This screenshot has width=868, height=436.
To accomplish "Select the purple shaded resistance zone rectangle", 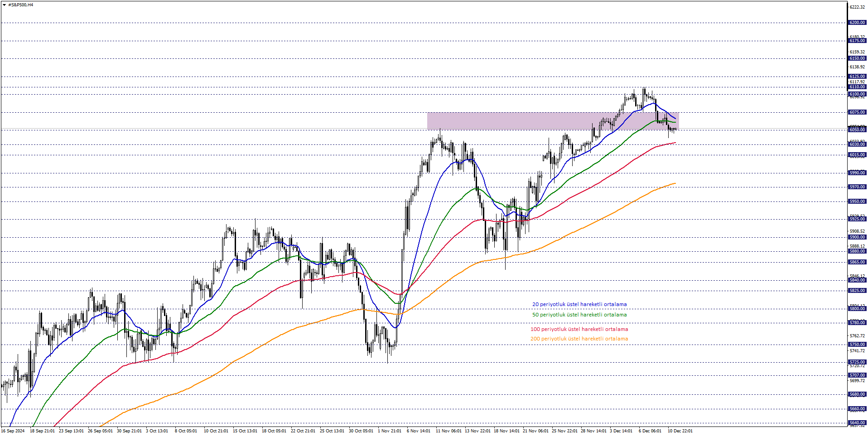I will tap(553, 121).
